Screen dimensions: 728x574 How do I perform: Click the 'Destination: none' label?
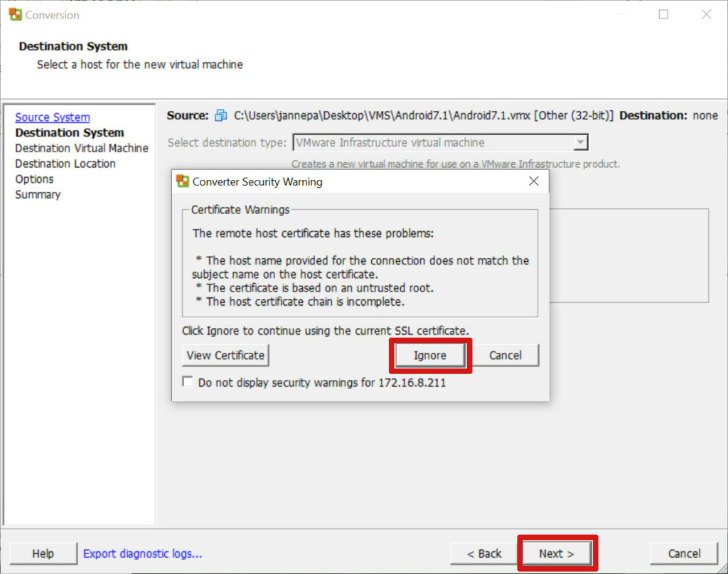point(668,115)
